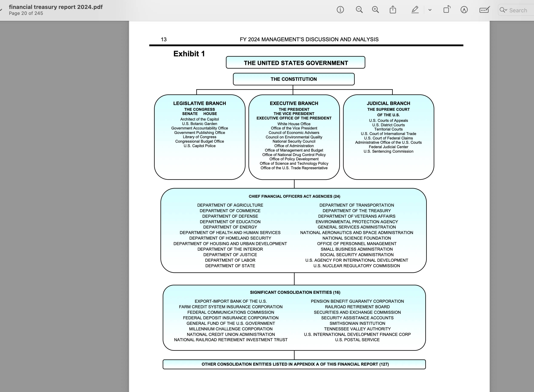The width and height of the screenshot is (534, 392).
Task: Click the zoom out magnifier
Action: coord(359,10)
